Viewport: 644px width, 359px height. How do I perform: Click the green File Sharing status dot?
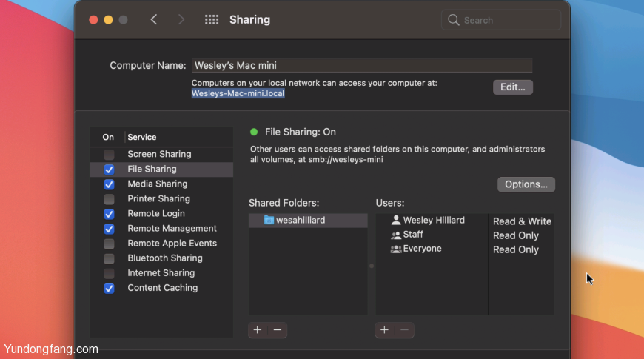click(x=254, y=132)
